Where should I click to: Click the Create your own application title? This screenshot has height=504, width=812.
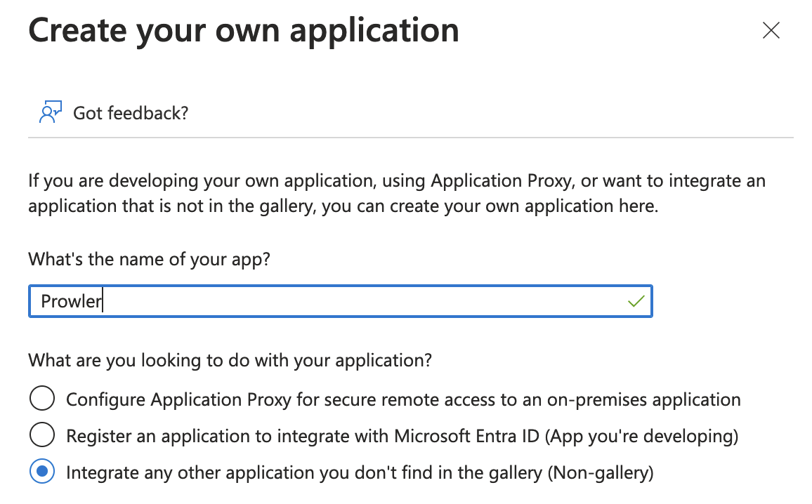click(x=244, y=31)
